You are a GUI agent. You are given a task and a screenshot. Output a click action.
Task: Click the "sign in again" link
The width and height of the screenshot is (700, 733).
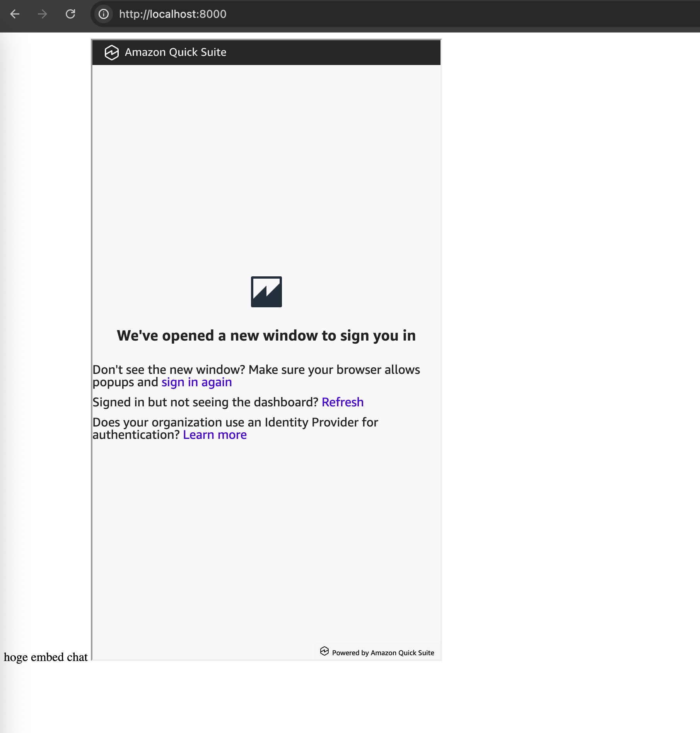point(196,382)
